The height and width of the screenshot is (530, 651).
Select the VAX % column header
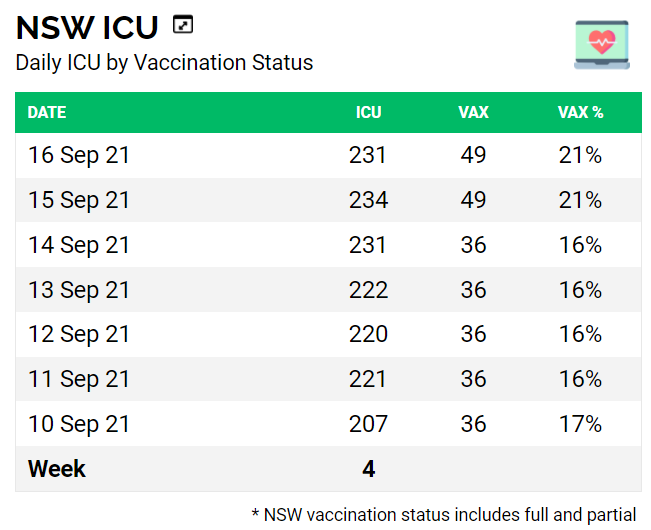click(x=580, y=112)
